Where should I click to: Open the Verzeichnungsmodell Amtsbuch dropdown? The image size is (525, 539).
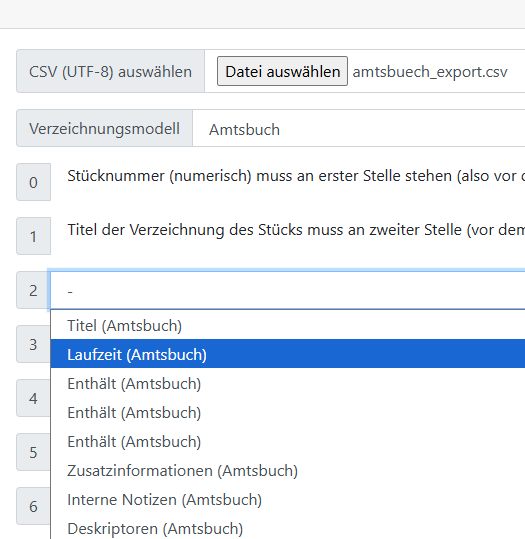[359, 129]
